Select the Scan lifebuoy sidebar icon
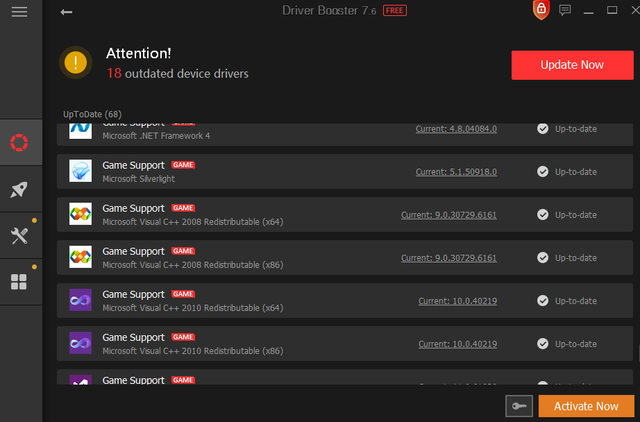This screenshot has width=640, height=422. [19, 143]
